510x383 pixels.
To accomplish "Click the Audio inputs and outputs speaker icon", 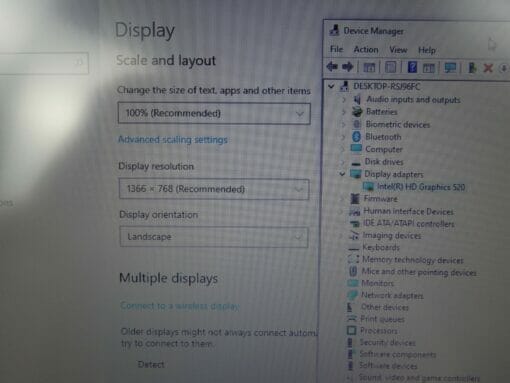I will (x=357, y=99).
